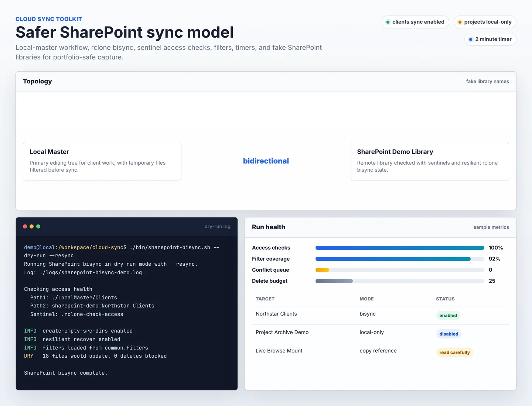Click the 'Sentinel: .rclone-check-access' terminal line

(x=77, y=314)
